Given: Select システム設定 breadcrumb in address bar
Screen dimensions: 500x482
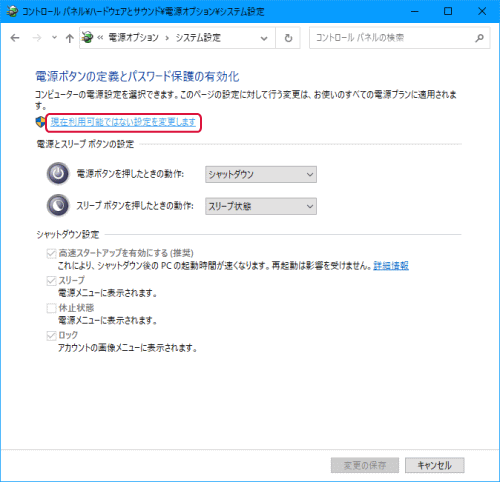Looking at the screenshot, I should point(198,38).
